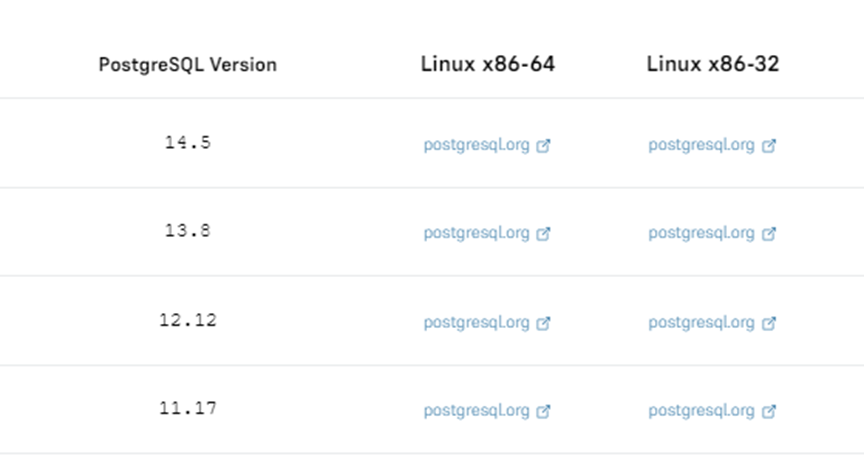Click the Linux x86-32 column header

click(x=712, y=65)
